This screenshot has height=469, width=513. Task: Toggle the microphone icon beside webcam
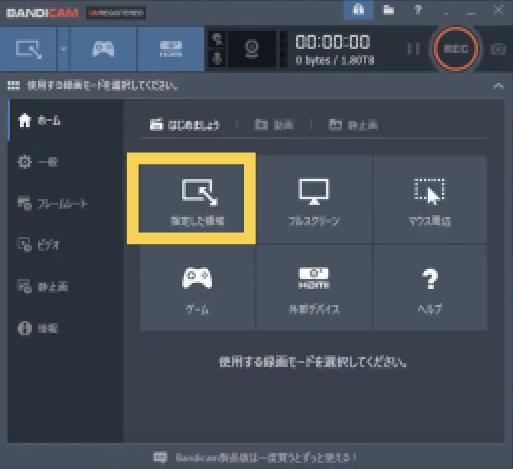217,59
